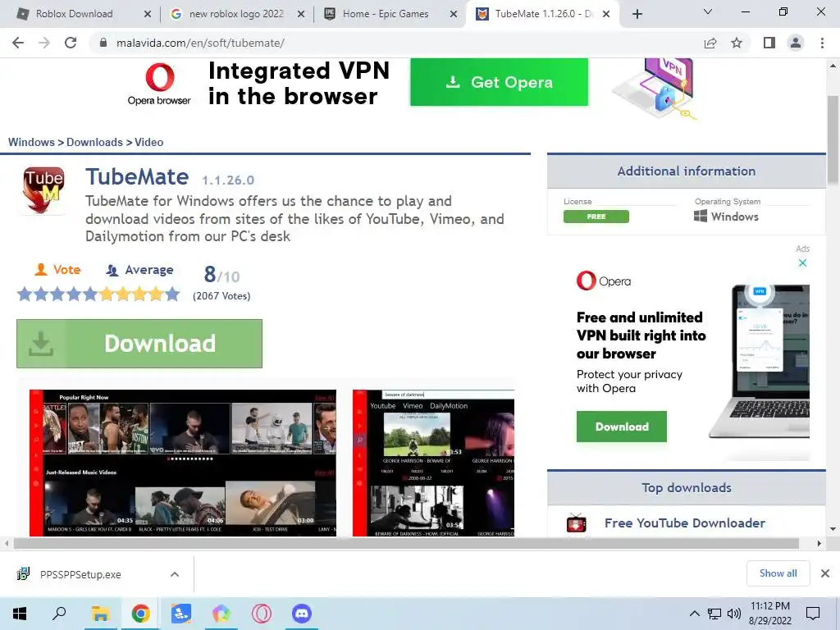Close the Opera side ad
Image resolution: width=840 pixels, height=630 pixels.
[x=802, y=262]
